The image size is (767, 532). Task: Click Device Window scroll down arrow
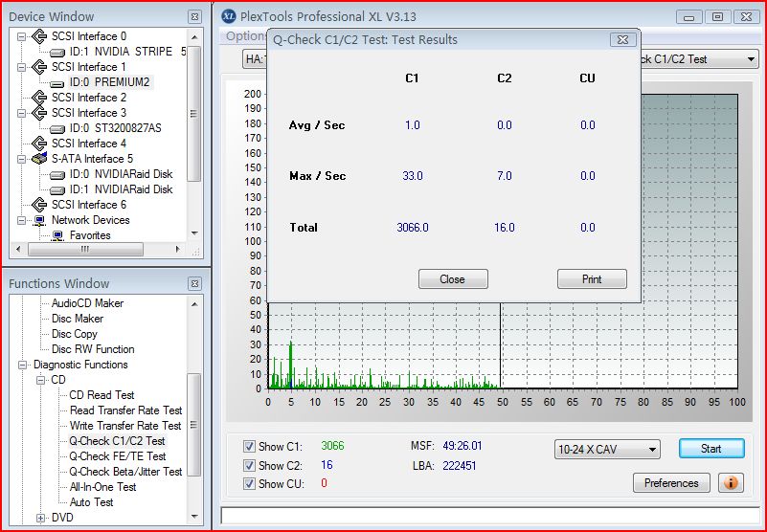coord(194,233)
